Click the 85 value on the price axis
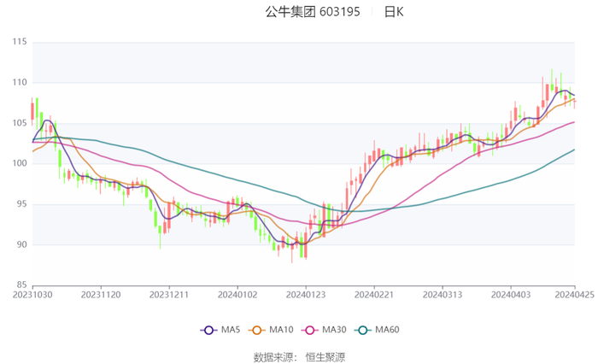Screen dimensions: 598x364 (x=21, y=285)
